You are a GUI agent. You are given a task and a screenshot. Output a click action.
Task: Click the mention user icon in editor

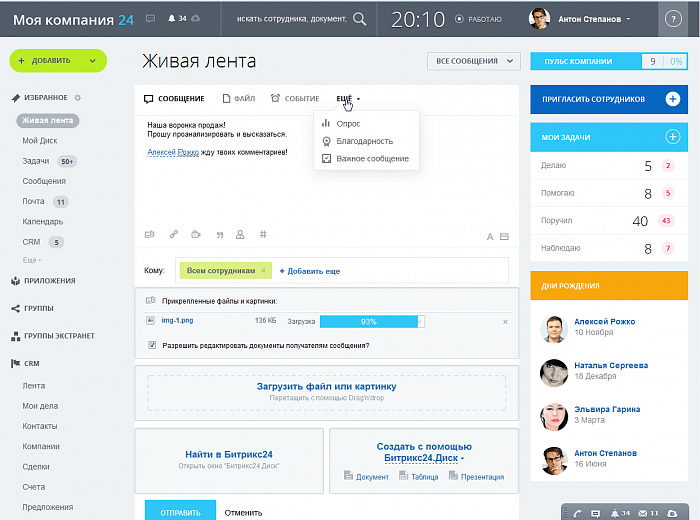coord(240,235)
